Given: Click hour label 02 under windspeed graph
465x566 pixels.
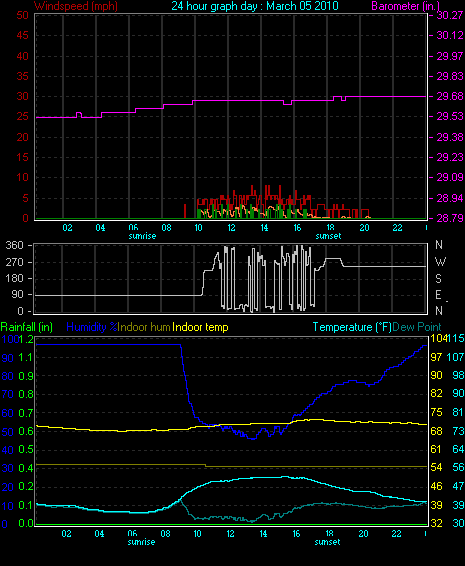Looking at the screenshot, I should 68,228.
